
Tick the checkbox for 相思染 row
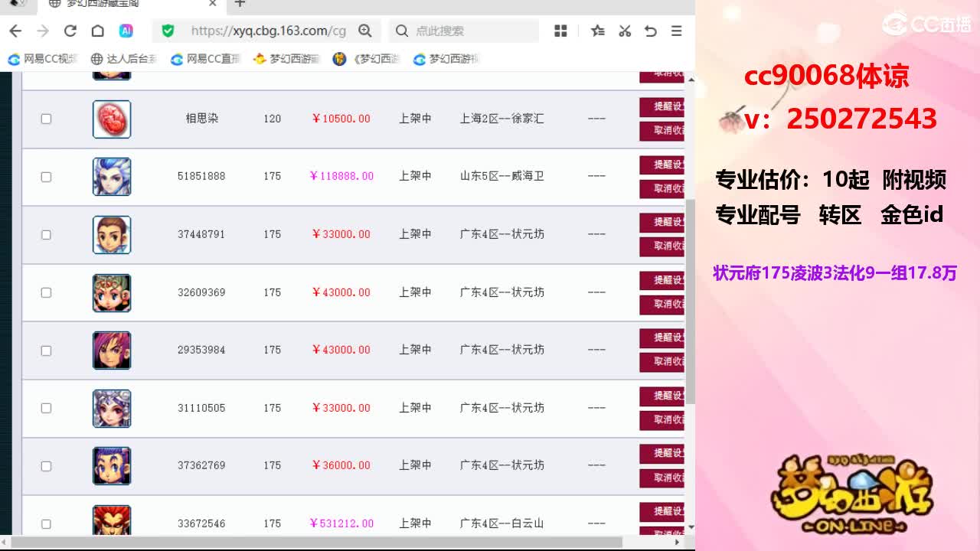tap(46, 119)
